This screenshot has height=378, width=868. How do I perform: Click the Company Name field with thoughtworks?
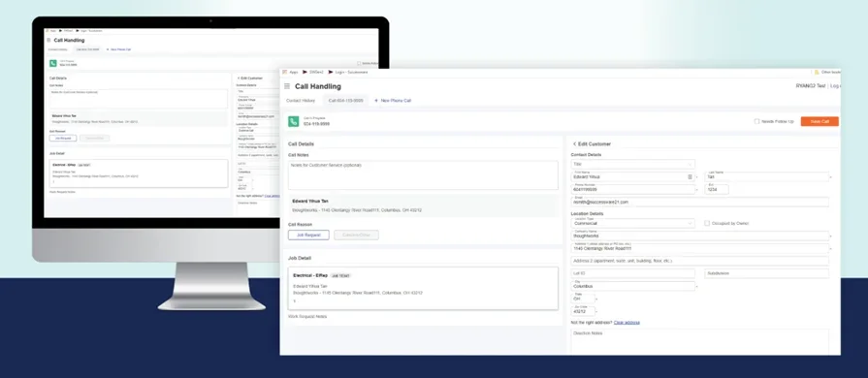tap(699, 236)
